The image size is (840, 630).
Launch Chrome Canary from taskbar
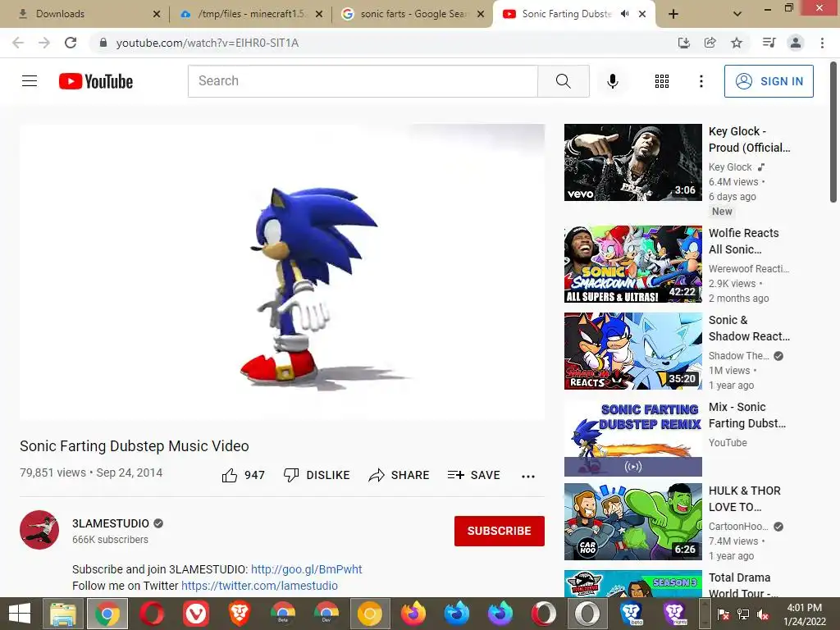tap(370, 614)
